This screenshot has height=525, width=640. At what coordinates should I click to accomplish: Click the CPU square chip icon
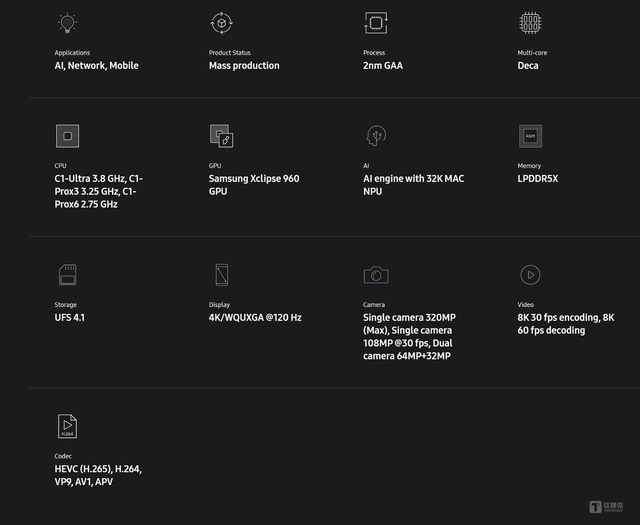(x=67, y=136)
